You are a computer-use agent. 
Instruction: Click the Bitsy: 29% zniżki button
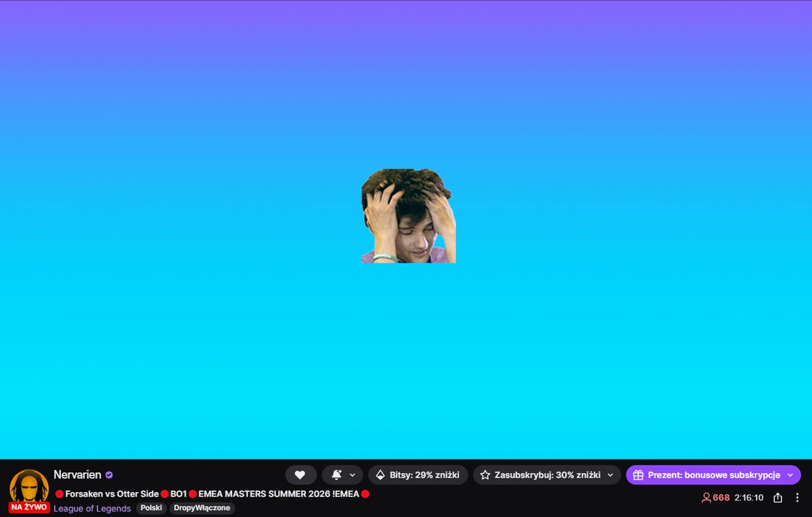pos(418,475)
